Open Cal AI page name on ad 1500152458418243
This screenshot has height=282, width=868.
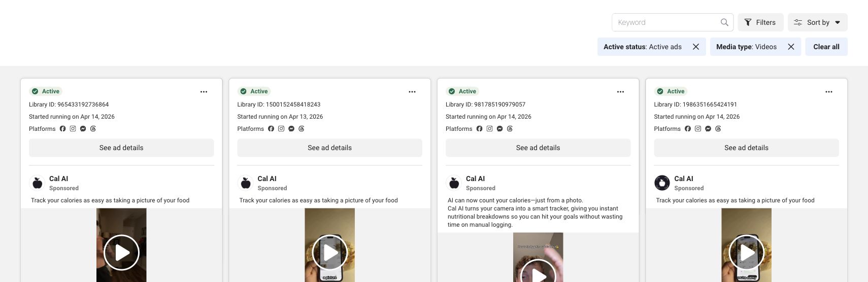coord(267,179)
